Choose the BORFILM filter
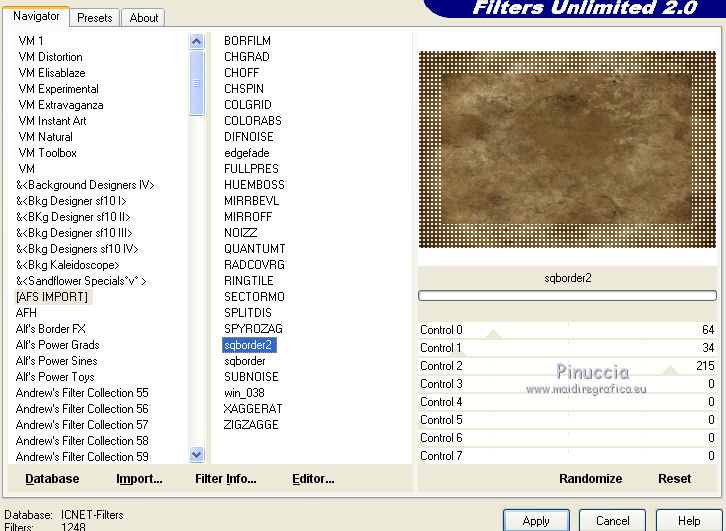Image resolution: width=726 pixels, height=531 pixels. tap(247, 41)
